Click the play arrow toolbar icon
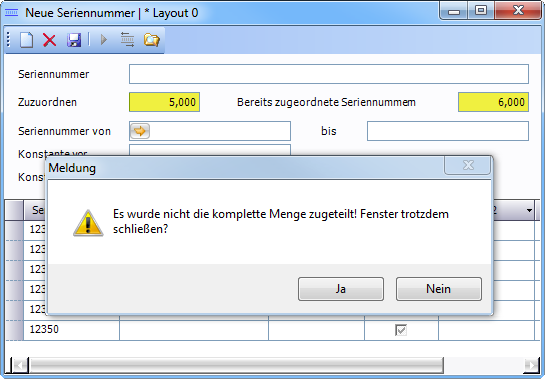 click(104, 40)
